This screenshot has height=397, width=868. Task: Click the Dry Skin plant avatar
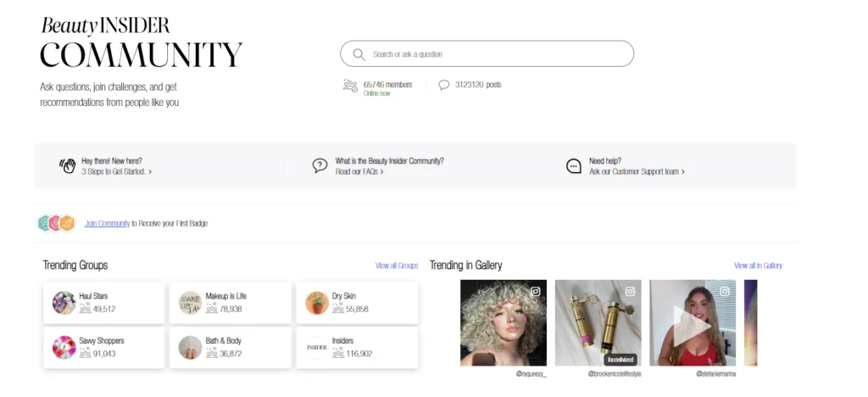(x=317, y=303)
